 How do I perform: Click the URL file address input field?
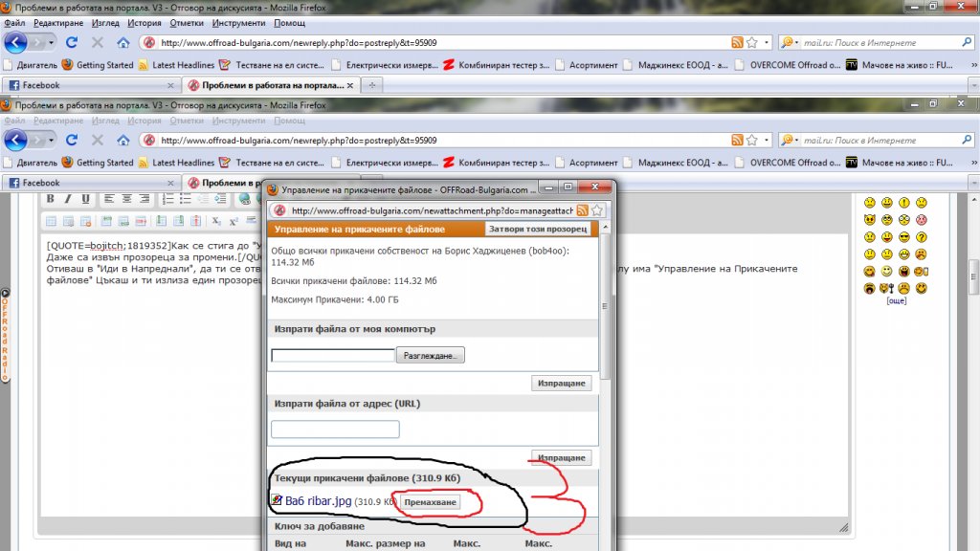[x=335, y=430]
